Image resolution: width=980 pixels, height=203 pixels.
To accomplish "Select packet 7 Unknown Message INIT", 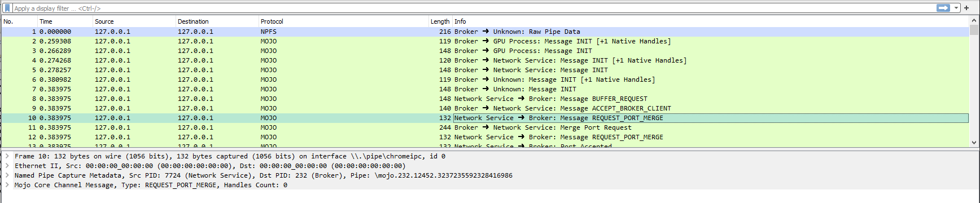I will click(485, 89).
